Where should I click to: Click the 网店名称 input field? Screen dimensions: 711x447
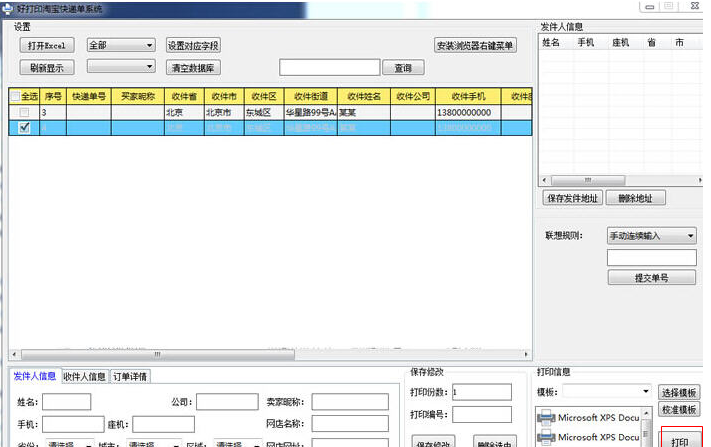click(x=350, y=424)
